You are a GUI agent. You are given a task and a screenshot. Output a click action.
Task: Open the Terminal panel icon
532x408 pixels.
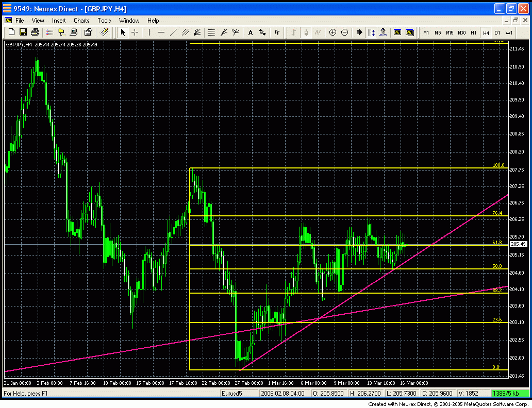point(74,32)
